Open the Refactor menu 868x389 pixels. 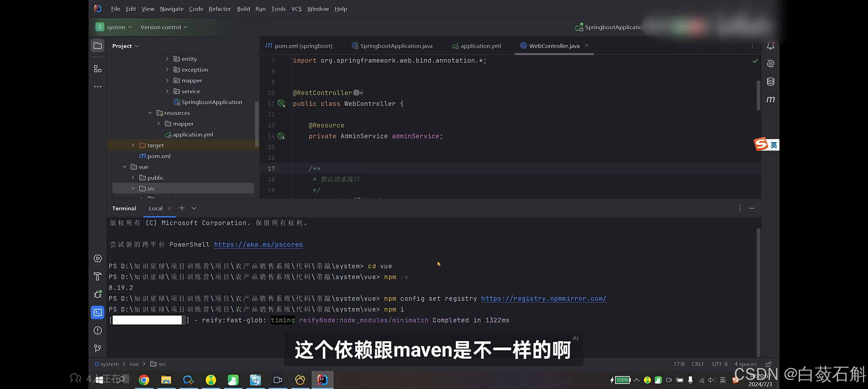(220, 9)
